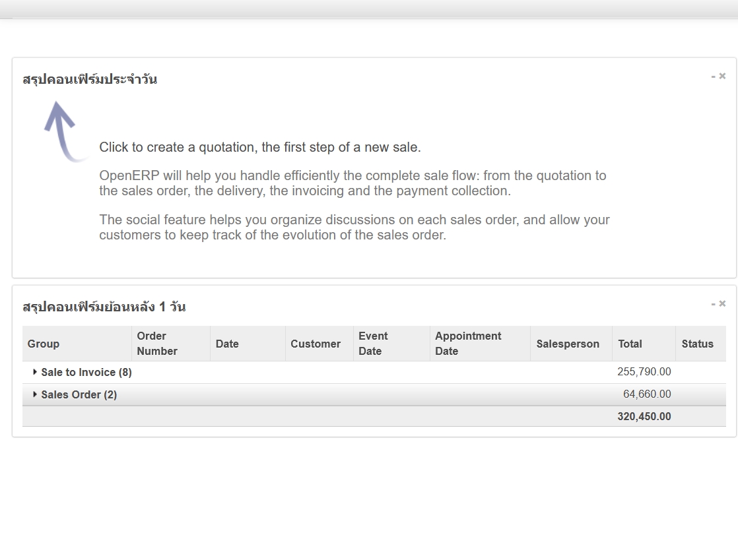Click the Event Date column header
The width and height of the screenshot is (738, 560).
[373, 344]
